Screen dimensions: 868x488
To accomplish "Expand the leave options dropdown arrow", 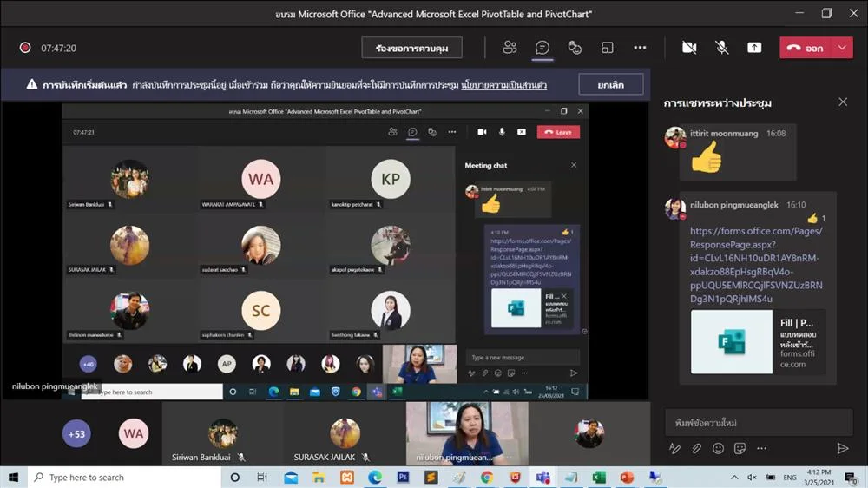I will tap(842, 48).
